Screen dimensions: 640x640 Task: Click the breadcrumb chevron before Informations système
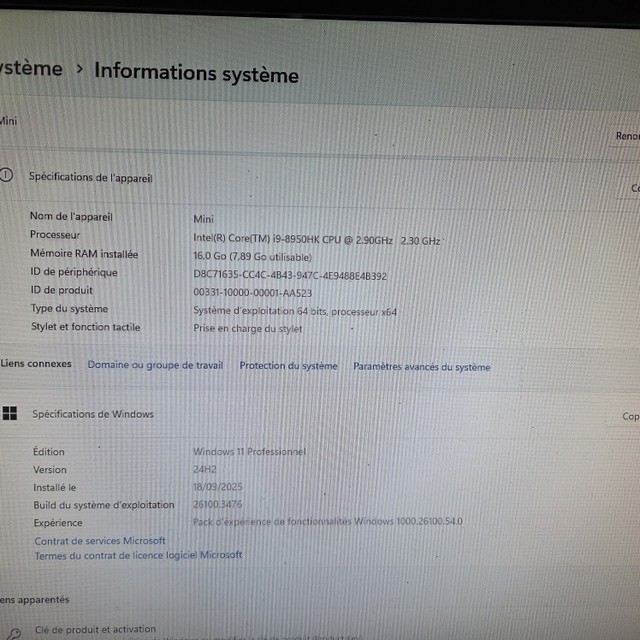point(80,69)
